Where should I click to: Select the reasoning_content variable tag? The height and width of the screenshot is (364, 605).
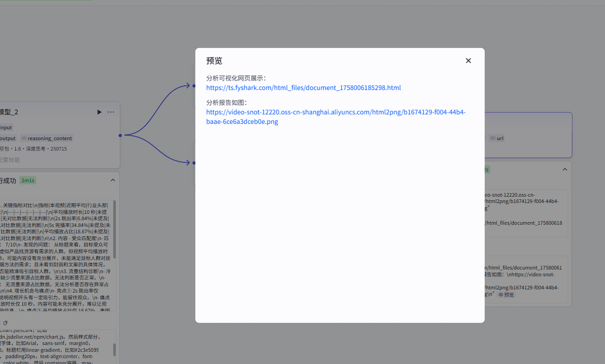46,139
